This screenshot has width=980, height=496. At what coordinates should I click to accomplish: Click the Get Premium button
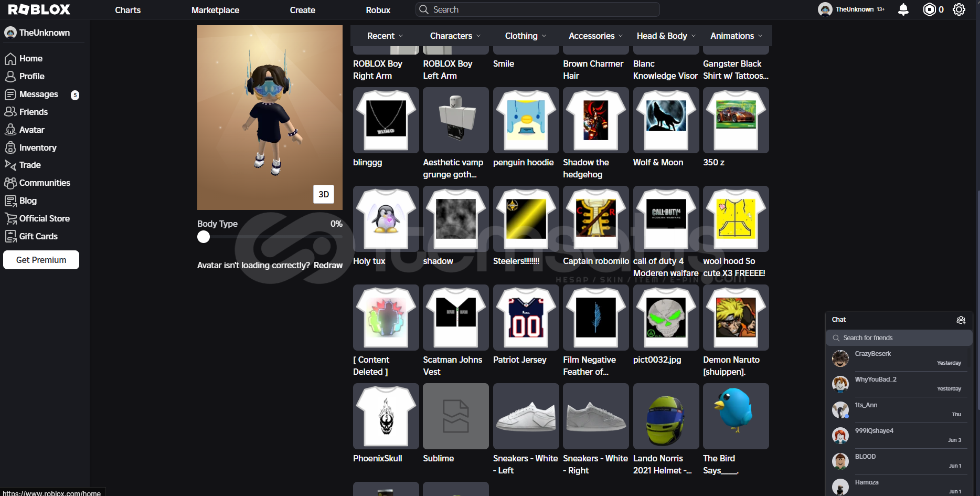(x=41, y=260)
